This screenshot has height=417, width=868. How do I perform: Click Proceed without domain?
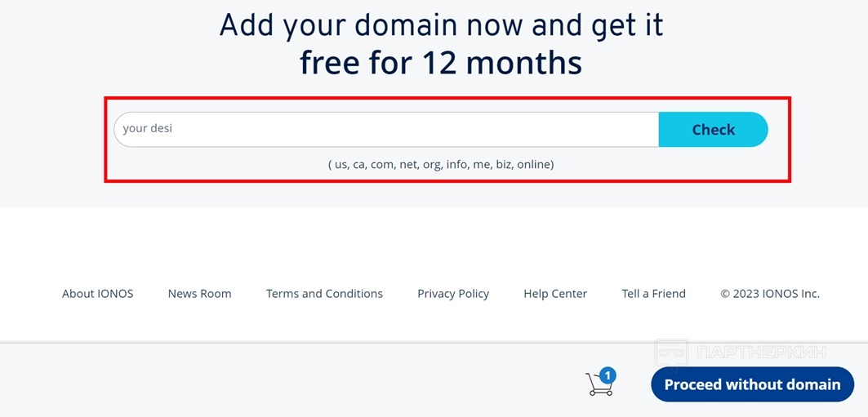[x=752, y=385]
